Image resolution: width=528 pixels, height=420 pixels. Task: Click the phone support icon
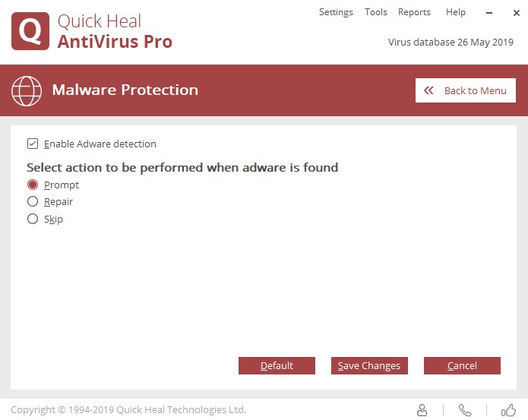click(465, 410)
